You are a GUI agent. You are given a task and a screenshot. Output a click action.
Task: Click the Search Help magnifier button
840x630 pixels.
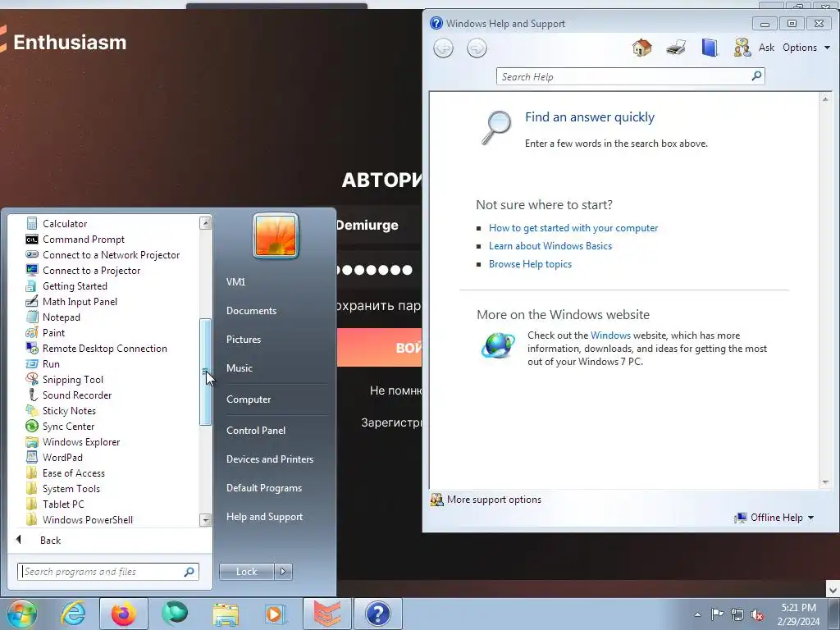tap(756, 76)
